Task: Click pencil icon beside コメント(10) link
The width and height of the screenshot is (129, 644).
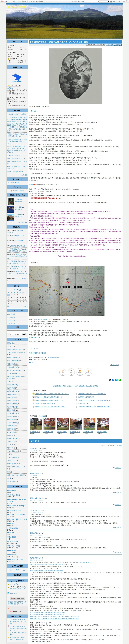Action: click(x=121, y=365)
